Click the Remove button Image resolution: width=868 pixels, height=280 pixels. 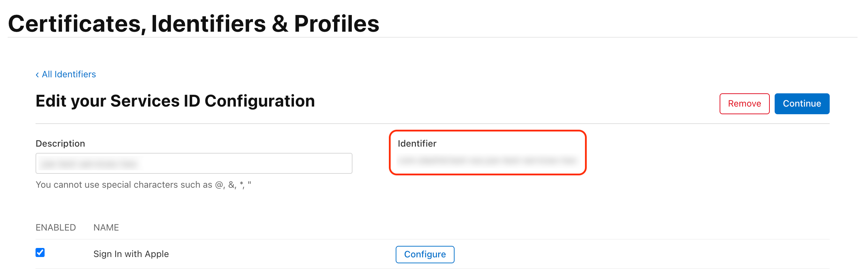744,103
